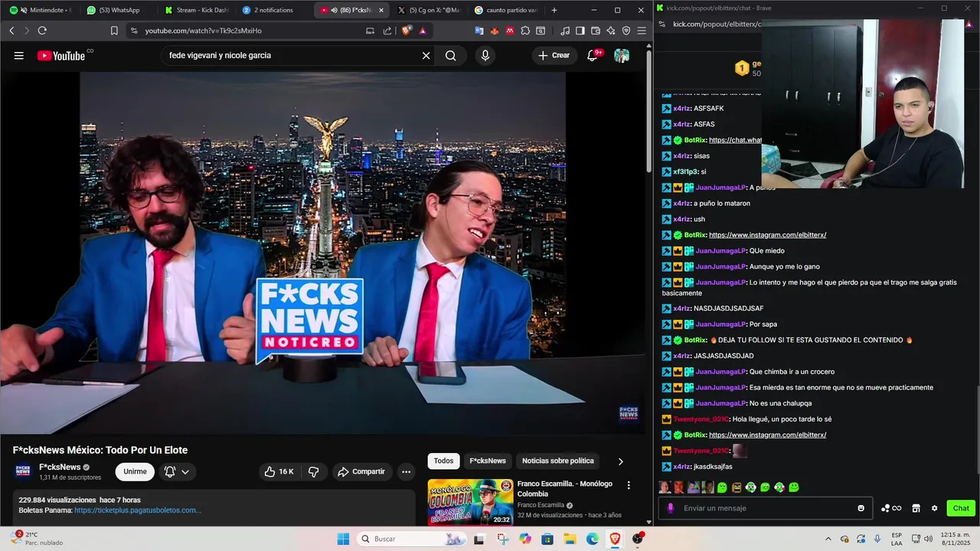The image size is (980, 551).
Task: Switch to the X tab
Action: (x=429, y=10)
